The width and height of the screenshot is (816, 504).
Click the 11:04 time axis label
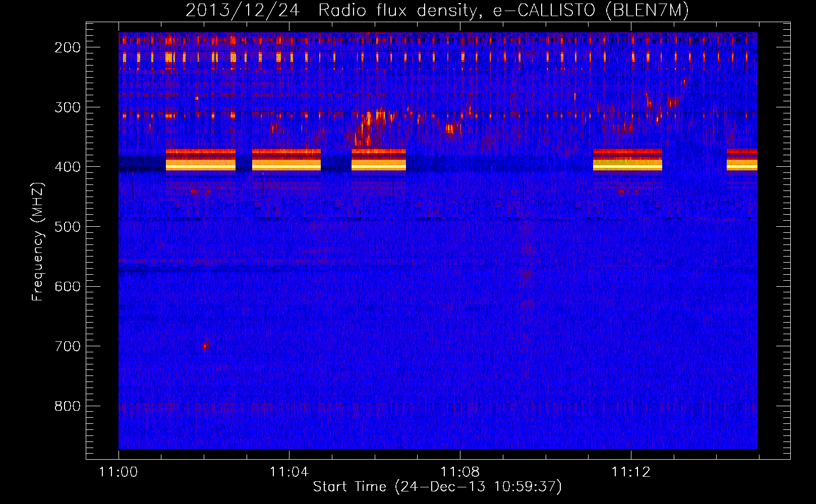coord(289,472)
